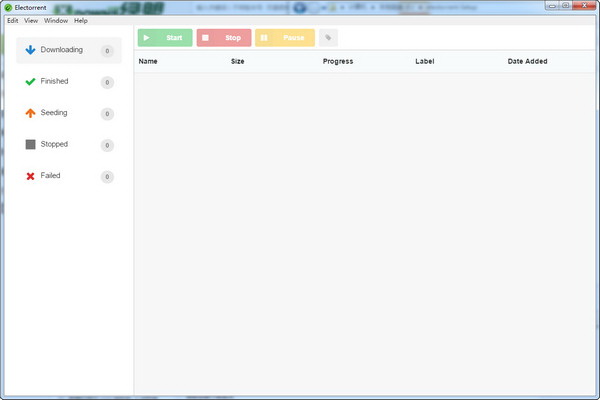Sort by the Label column header
The width and height of the screenshot is (600, 400).
point(426,61)
